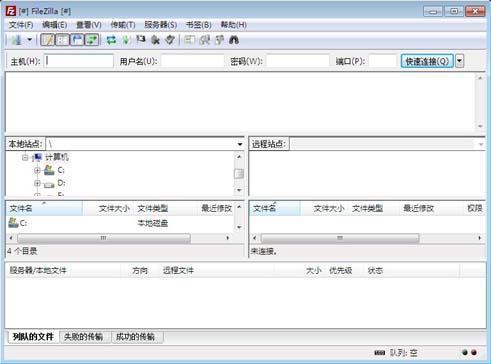This screenshot has height=364, width=491.
Task: Click the disconnect from server icon
Action: (x=155, y=40)
